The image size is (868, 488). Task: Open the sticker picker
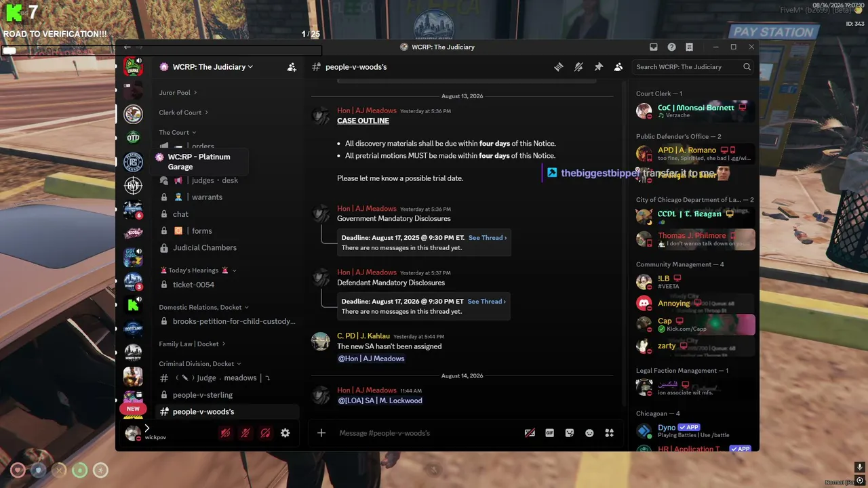point(570,433)
